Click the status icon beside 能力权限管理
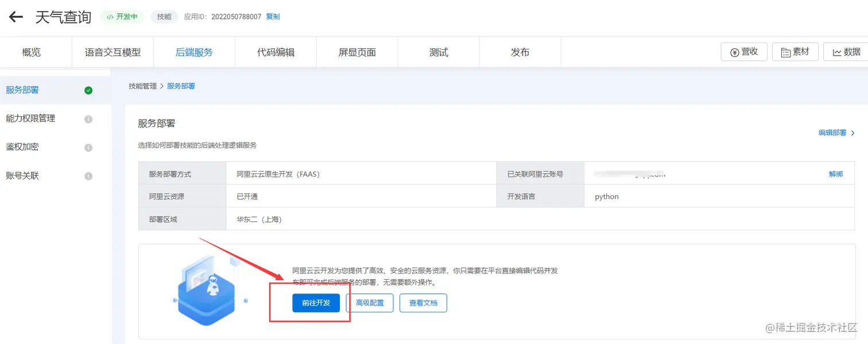This screenshot has height=344, width=868. tap(88, 118)
